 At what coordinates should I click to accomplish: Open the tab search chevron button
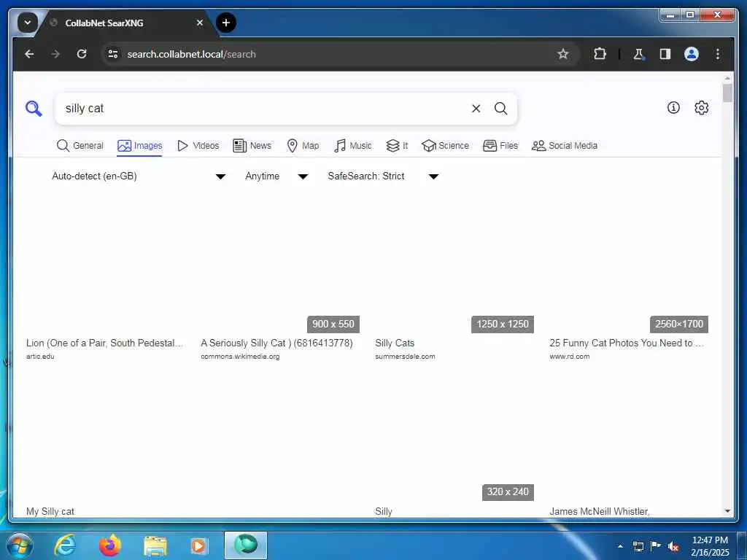[x=28, y=23]
